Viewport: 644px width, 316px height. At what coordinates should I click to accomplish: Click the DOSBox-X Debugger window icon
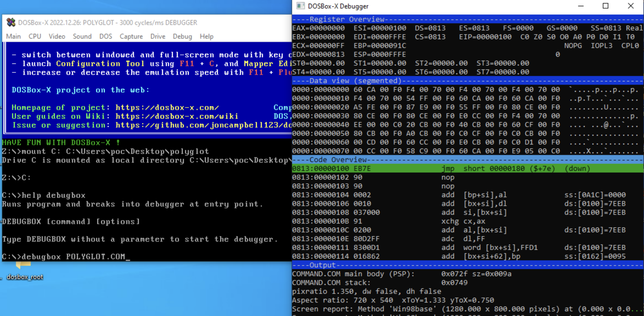pos(300,6)
